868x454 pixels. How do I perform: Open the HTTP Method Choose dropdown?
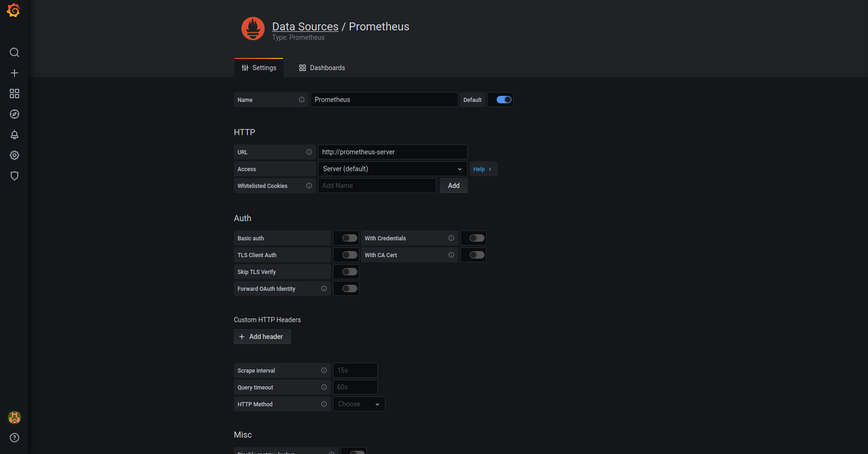pos(359,404)
